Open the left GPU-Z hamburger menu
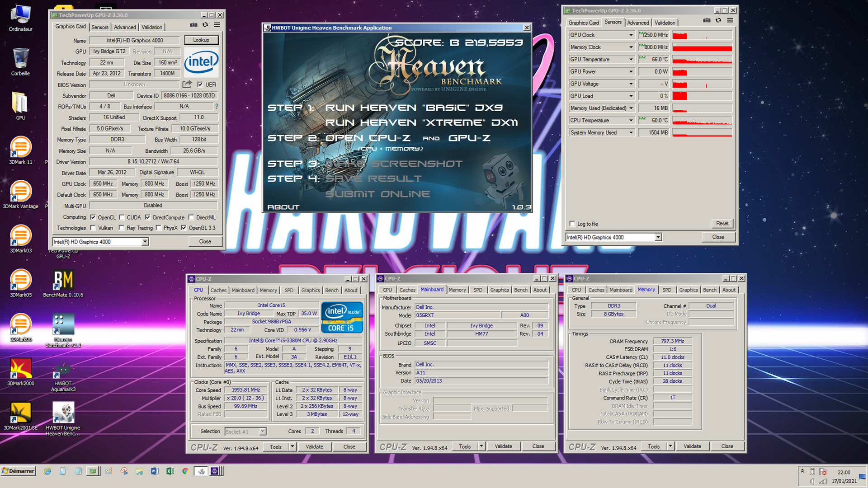 (217, 25)
